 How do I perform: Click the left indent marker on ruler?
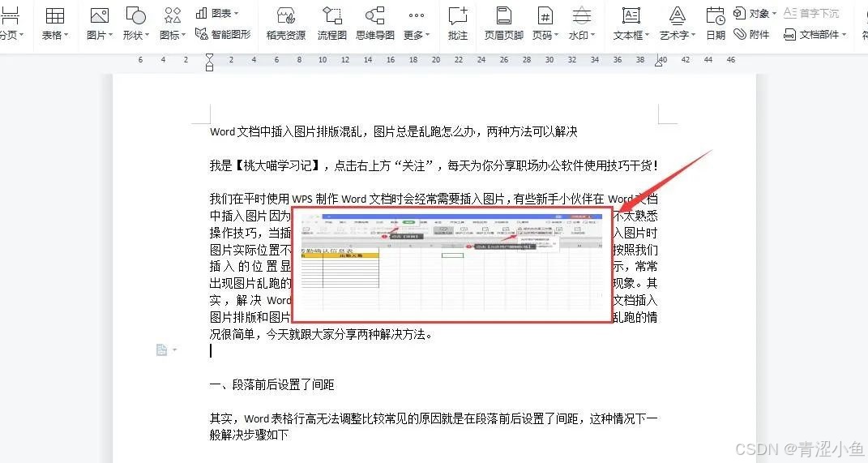click(209, 62)
